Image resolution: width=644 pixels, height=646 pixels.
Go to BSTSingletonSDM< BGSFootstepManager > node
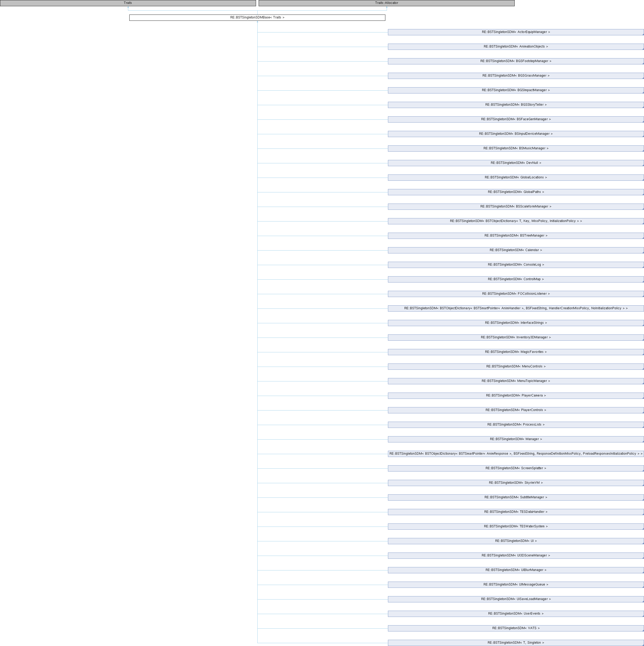point(516,61)
